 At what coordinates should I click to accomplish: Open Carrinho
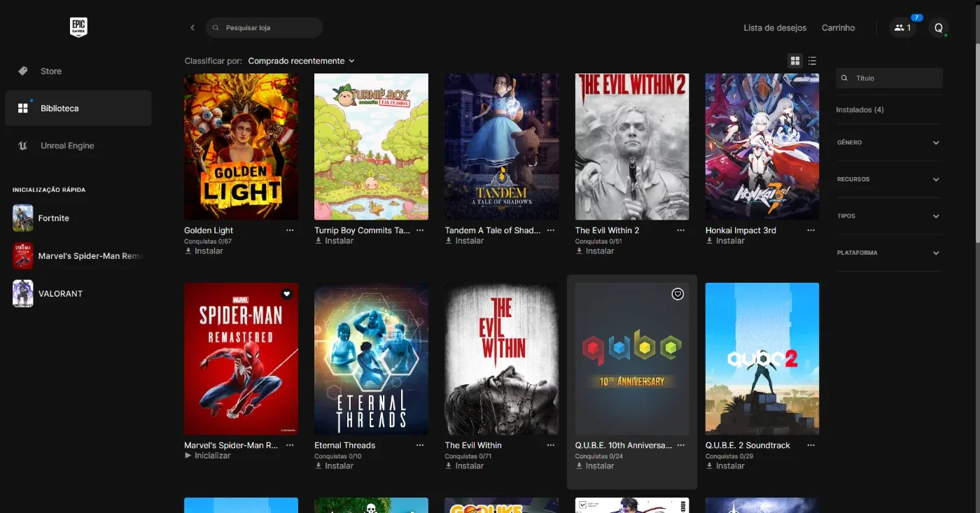(x=838, y=28)
